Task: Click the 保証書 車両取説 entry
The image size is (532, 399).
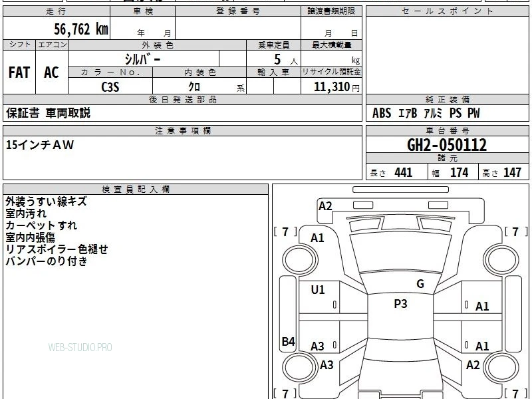Action: coord(48,113)
